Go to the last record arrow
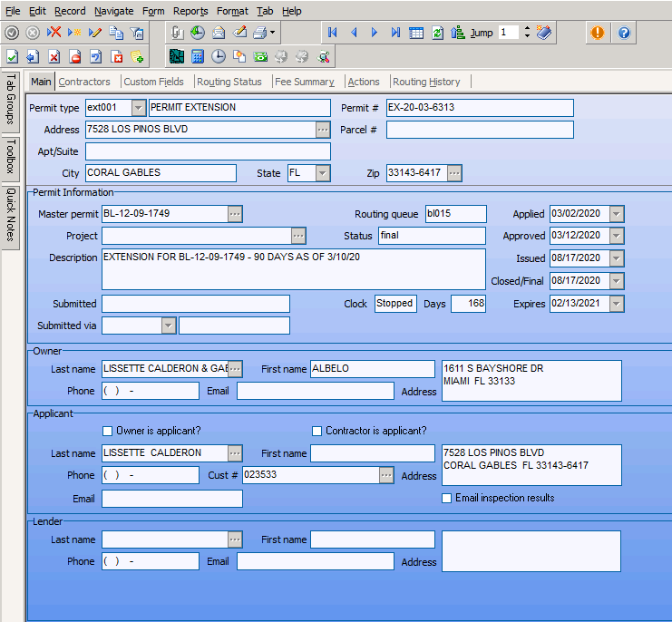This screenshot has width=672, height=622. click(x=395, y=33)
